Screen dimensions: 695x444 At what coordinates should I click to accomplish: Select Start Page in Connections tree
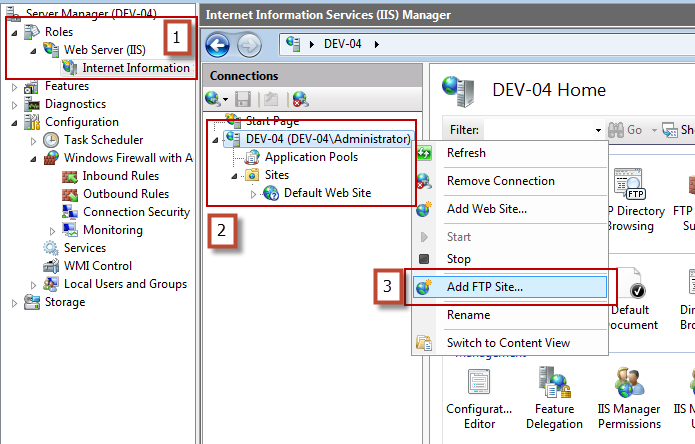[272, 121]
